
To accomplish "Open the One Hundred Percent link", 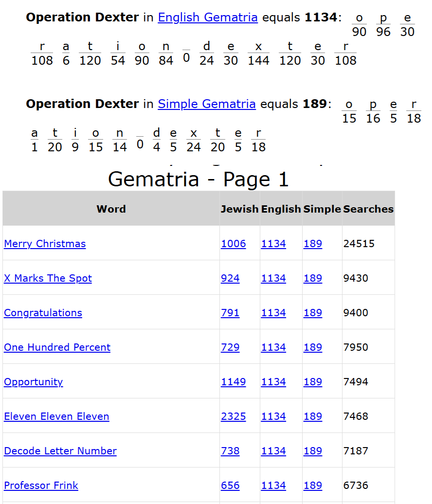I will coord(57,347).
